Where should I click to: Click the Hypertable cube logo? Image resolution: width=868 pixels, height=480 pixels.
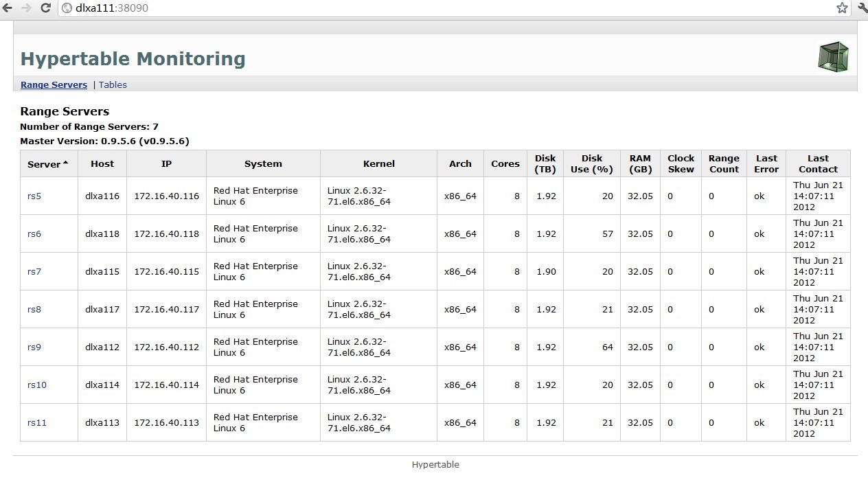(x=833, y=57)
